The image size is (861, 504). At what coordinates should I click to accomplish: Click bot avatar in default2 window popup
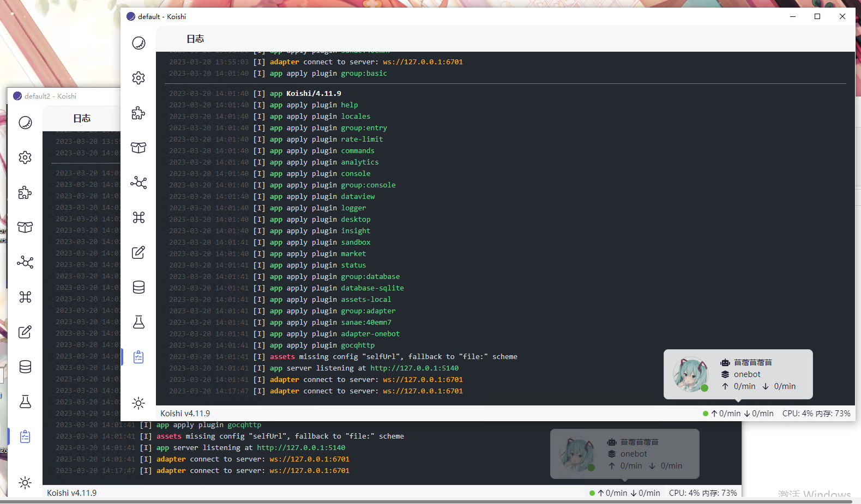[577, 454]
